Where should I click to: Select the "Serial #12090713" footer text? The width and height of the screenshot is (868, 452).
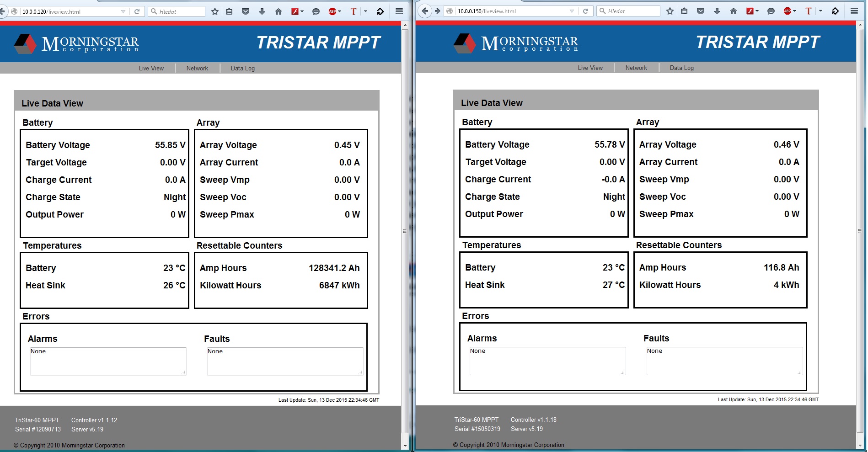click(x=38, y=429)
